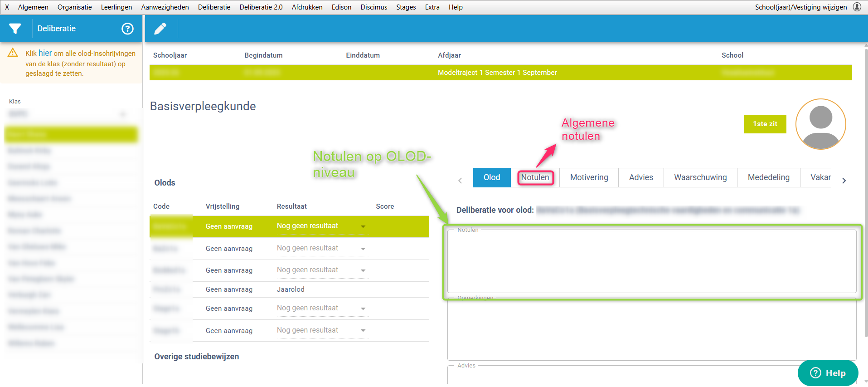
Task: Open Resultaat dropdown in second olod row
Action: (363, 249)
